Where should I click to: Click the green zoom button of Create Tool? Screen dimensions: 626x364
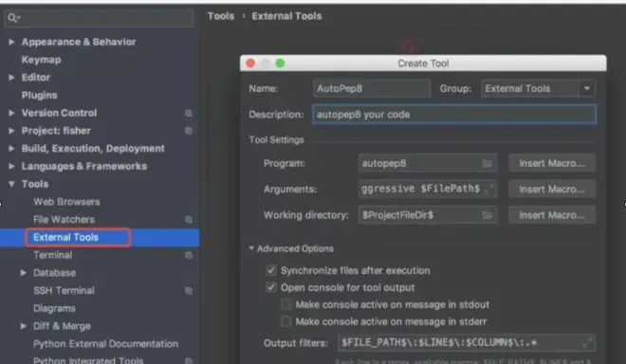[280, 64]
